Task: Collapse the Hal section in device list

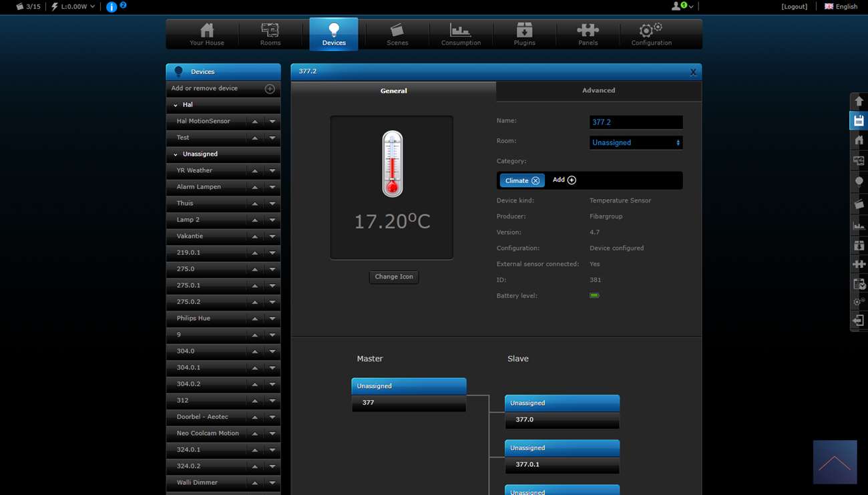Action: pos(176,106)
